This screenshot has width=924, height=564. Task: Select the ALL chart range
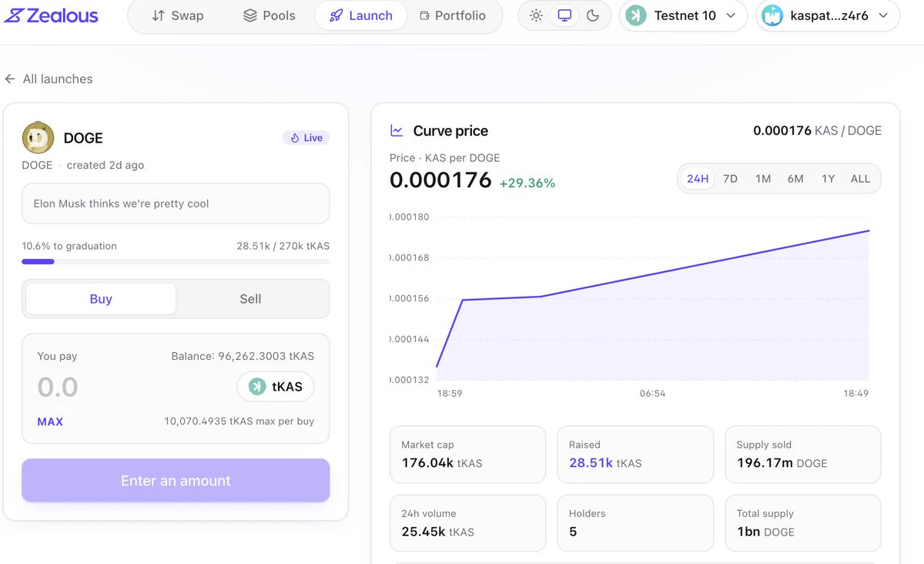(x=860, y=179)
